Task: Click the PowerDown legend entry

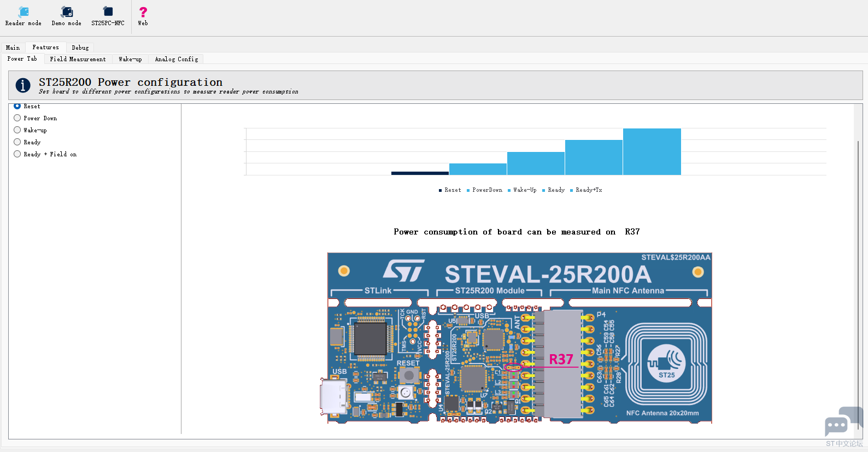Action: point(484,190)
